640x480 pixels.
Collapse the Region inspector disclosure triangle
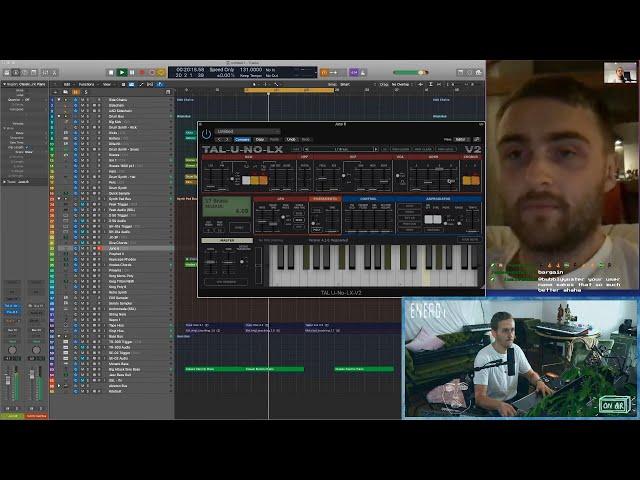(x=5, y=84)
